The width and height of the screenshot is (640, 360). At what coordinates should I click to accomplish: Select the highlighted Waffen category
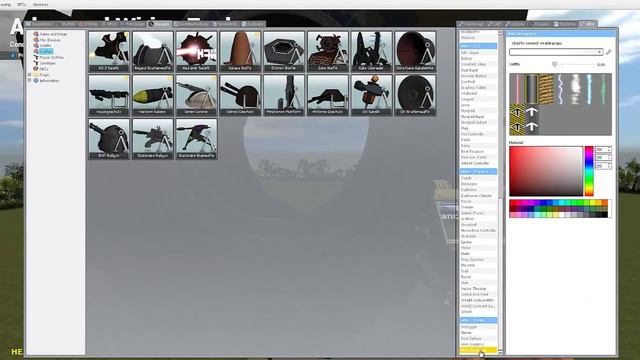click(46, 51)
